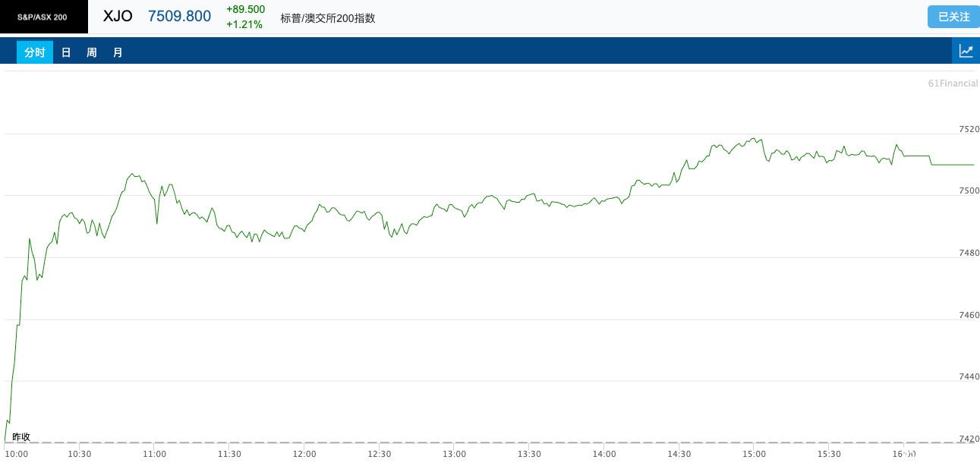Click the 10:30 time axis label
The height and width of the screenshot is (463, 980).
pos(80,454)
